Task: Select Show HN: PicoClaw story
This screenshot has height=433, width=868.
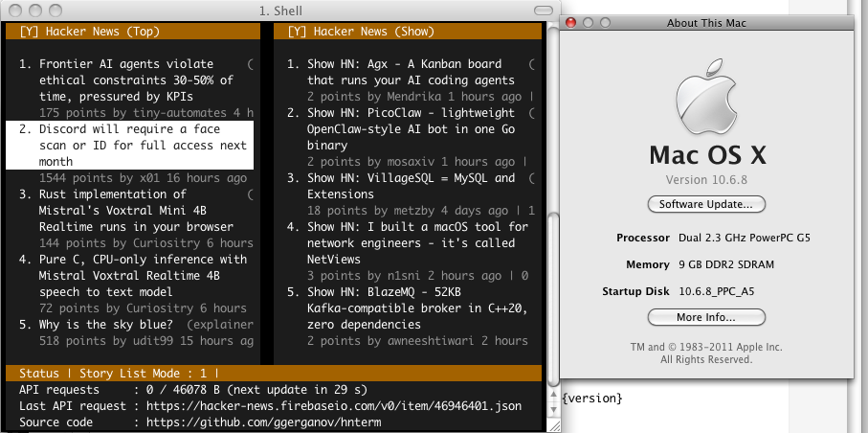Action: (x=411, y=129)
